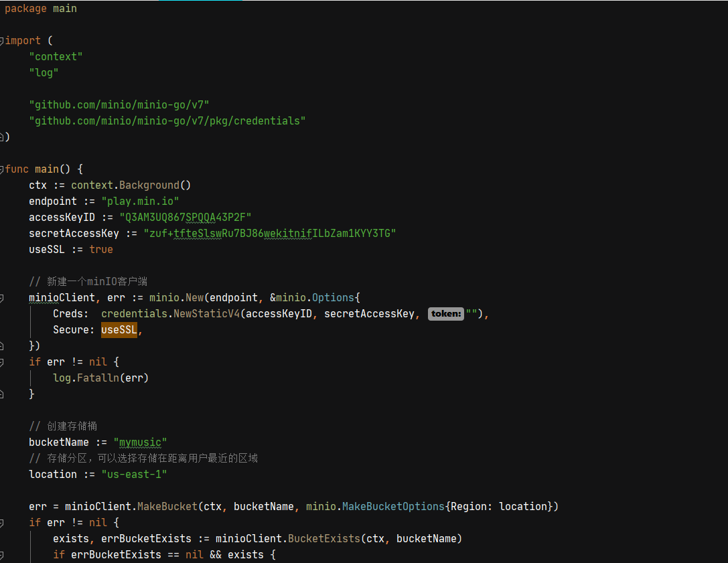Click the highlighted useSSL in Secure field
The image size is (728, 563).
[x=119, y=330]
